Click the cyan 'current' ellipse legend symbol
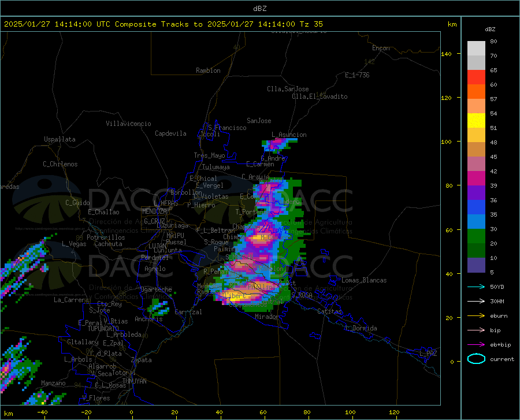520x420 pixels. point(476,359)
